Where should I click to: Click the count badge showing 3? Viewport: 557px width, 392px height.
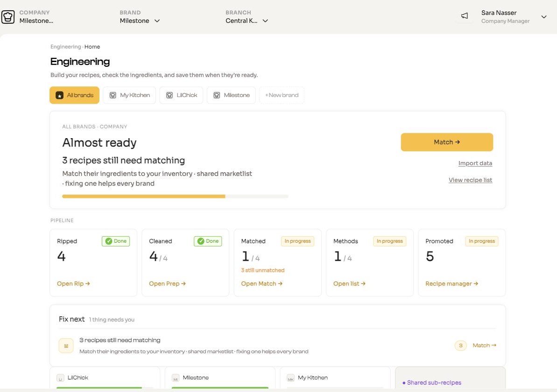461,345
